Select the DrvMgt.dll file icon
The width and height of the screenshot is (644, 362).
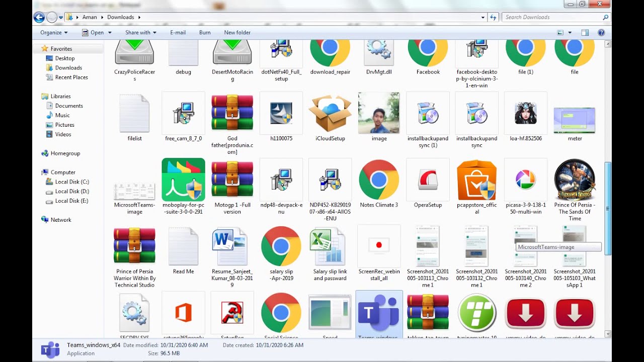tap(379, 52)
